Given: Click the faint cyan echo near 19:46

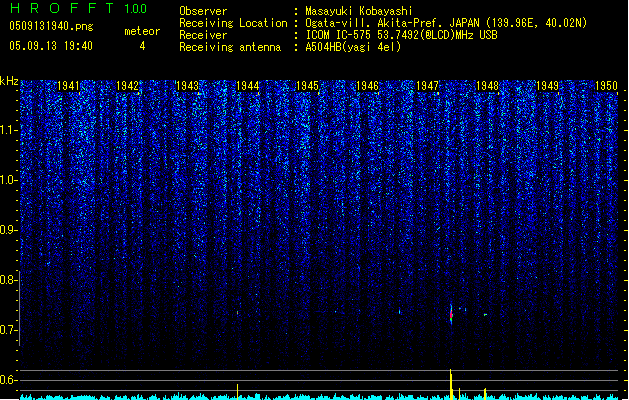Looking at the screenshot, I should 400,311.
